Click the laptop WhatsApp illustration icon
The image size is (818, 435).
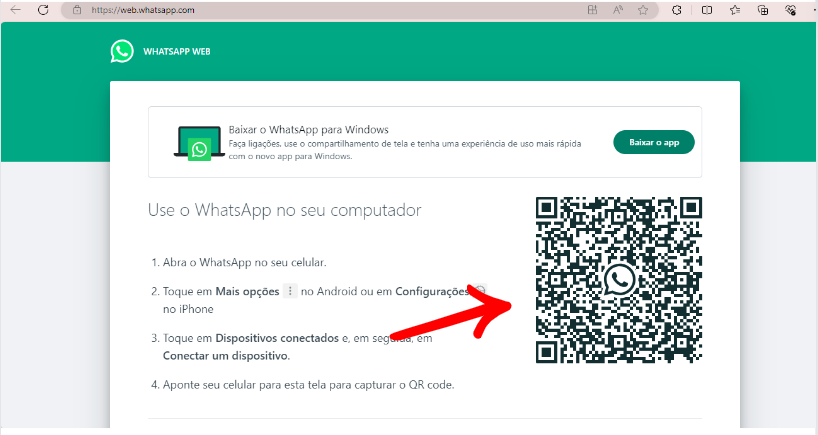[x=199, y=143]
